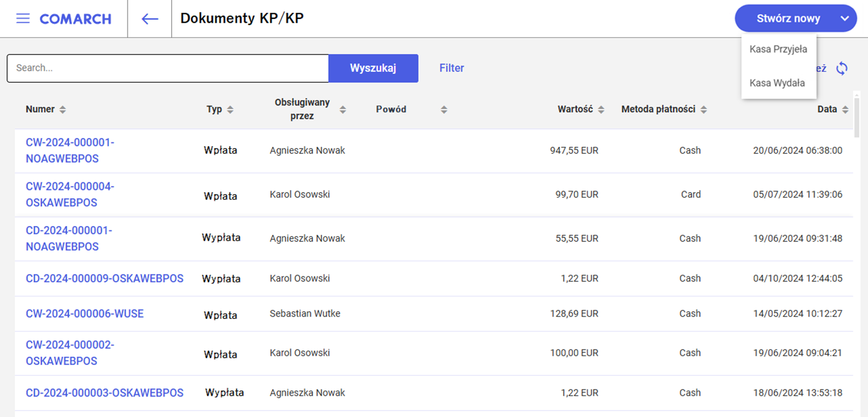Click date 19/06/2024 09:31:48
Image resolution: width=868 pixels, height=417 pixels.
tap(798, 239)
